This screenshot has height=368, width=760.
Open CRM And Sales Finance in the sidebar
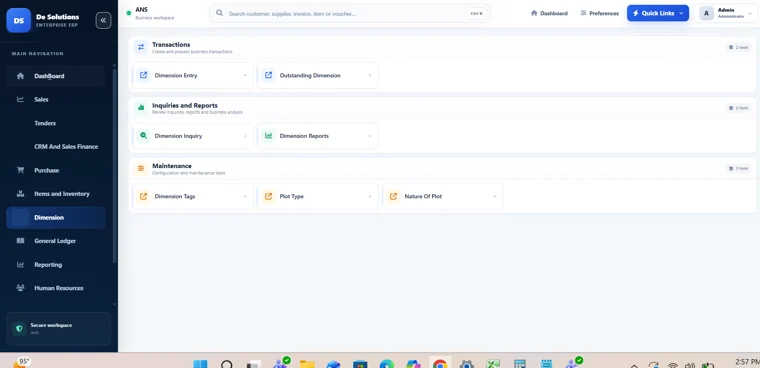[56, 146]
